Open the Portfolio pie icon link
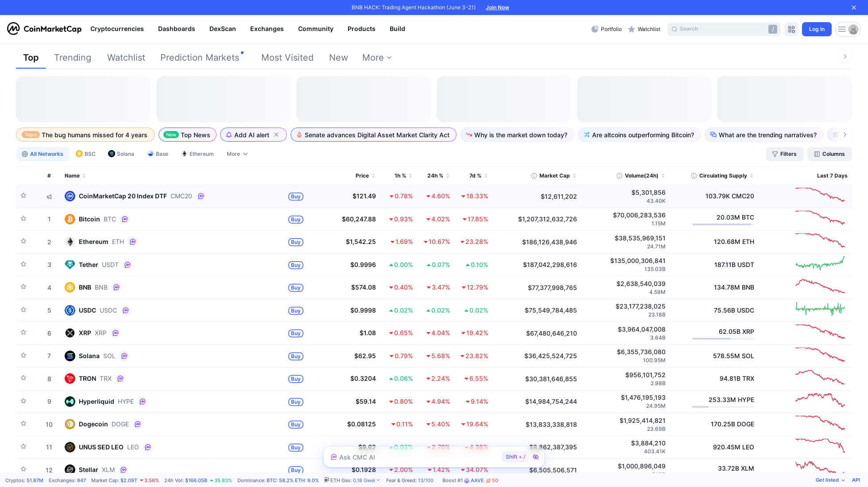This screenshot has height=487, width=868. (606, 29)
